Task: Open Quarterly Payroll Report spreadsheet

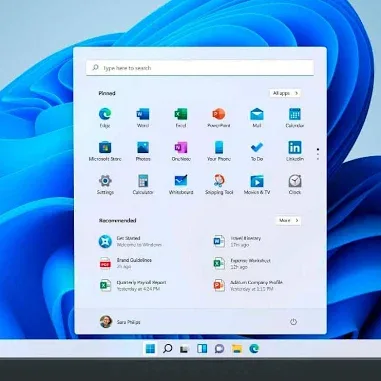Action: pyautogui.click(x=133, y=285)
